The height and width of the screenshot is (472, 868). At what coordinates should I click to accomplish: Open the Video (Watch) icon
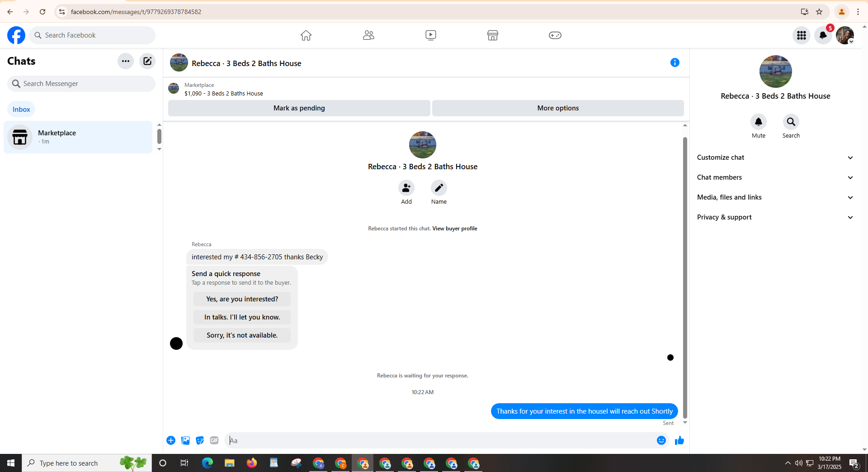[431, 35]
